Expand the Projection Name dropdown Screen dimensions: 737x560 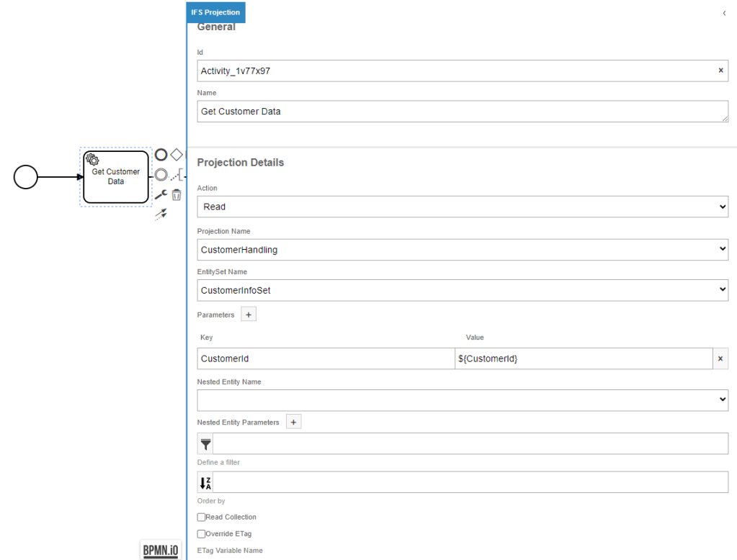(463, 250)
